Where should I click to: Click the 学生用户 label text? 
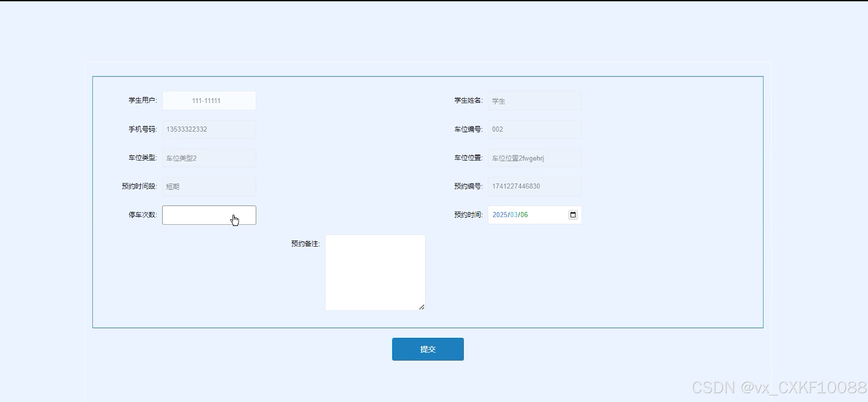(x=142, y=100)
